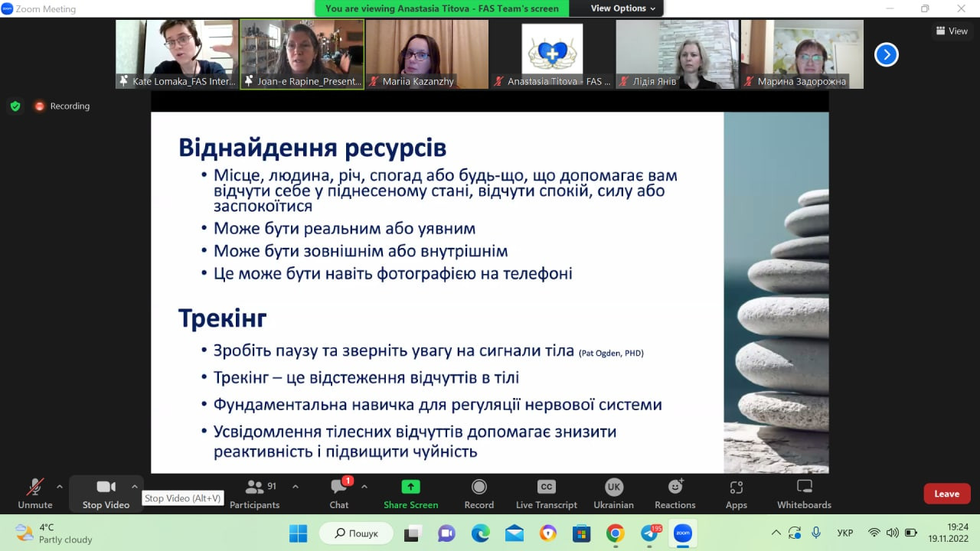This screenshot has width=980, height=551.
Task: Open Google Chrome from the taskbar
Action: [615, 533]
